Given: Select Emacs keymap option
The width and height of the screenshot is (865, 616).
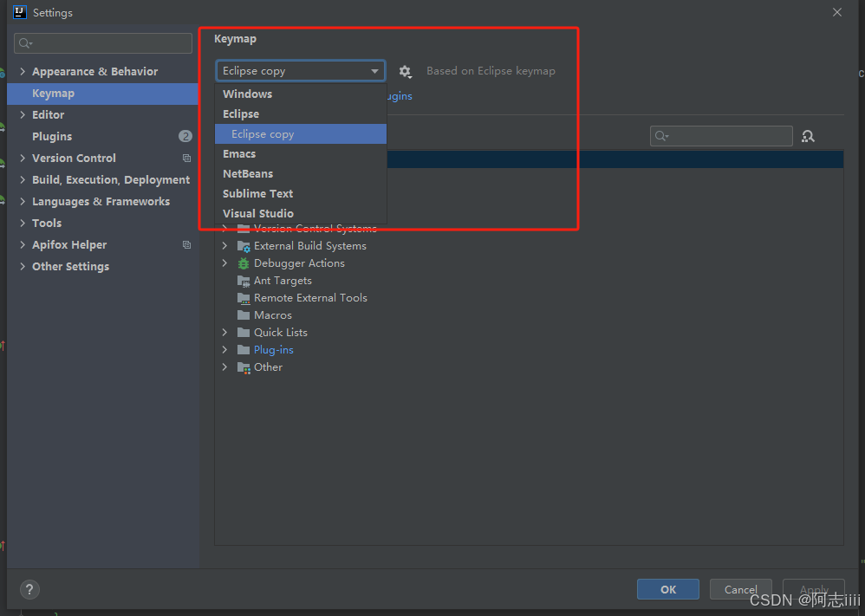Looking at the screenshot, I should pyautogui.click(x=301, y=154).
